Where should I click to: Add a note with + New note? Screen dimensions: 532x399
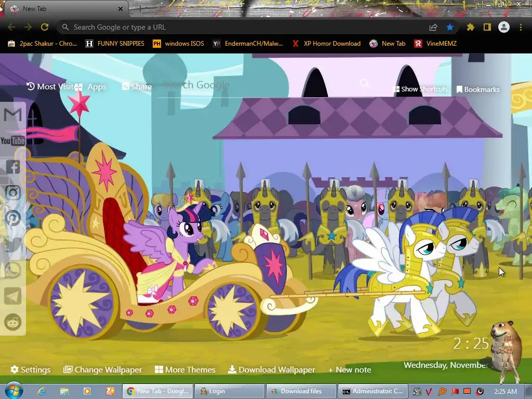[x=350, y=369]
